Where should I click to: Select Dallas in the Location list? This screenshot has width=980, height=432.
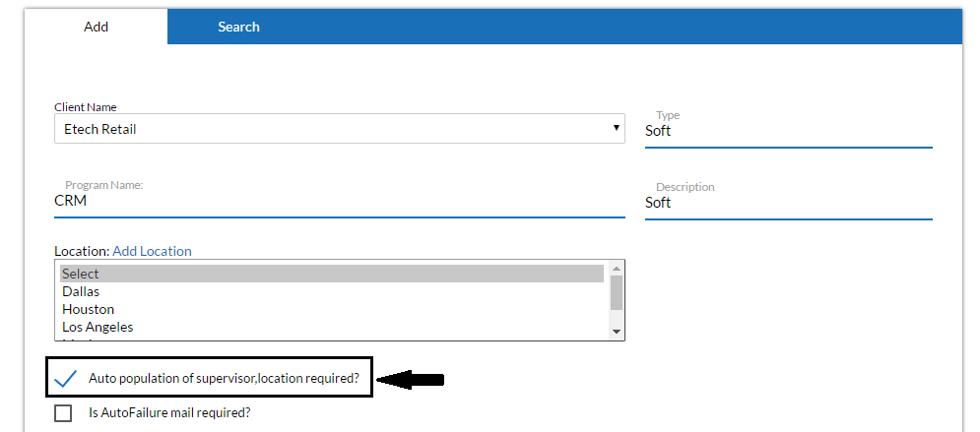332,291
